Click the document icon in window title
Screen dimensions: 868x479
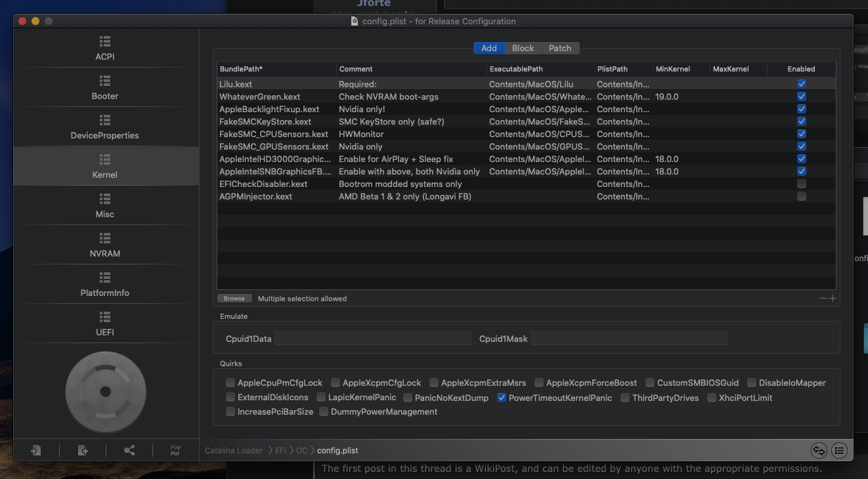coord(355,21)
